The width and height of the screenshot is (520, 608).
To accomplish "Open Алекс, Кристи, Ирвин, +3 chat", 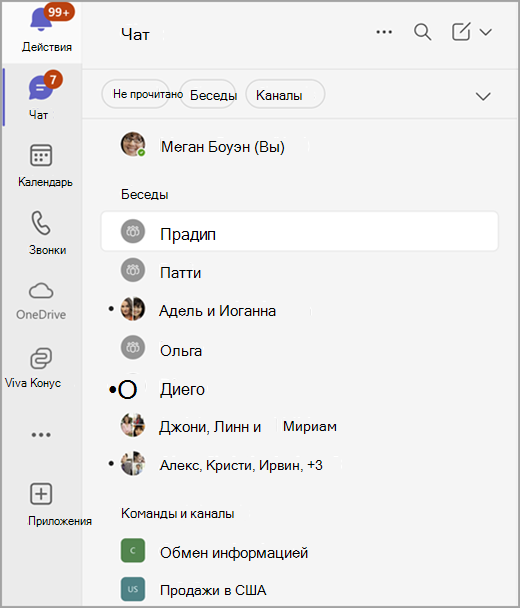I will [299, 465].
